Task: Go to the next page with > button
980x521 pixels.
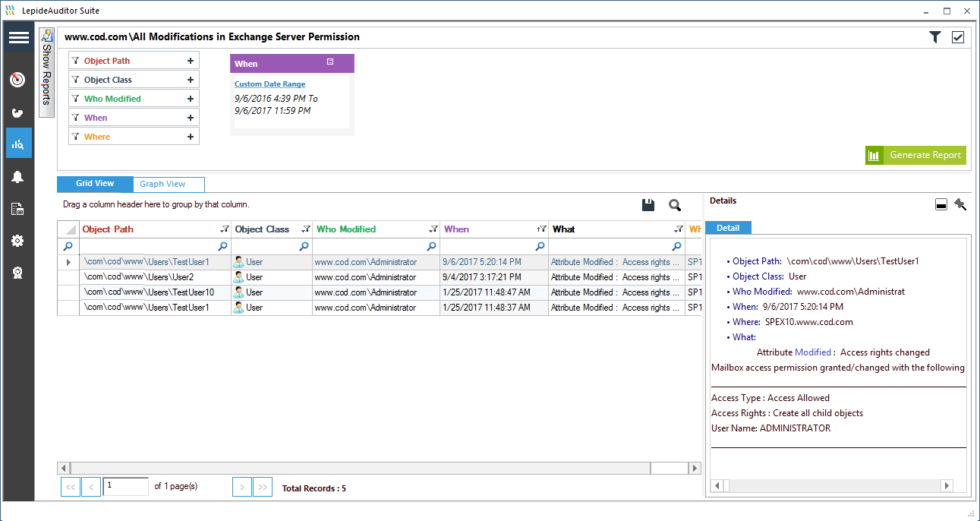Action: point(241,487)
